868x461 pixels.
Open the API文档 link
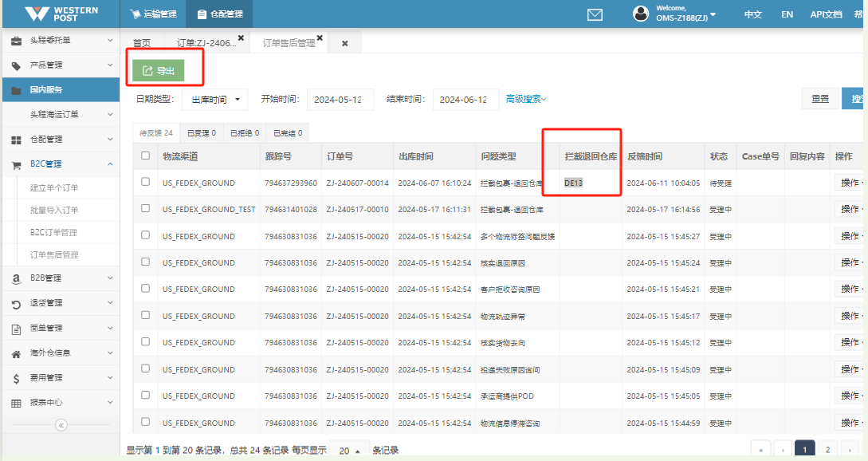tap(826, 14)
